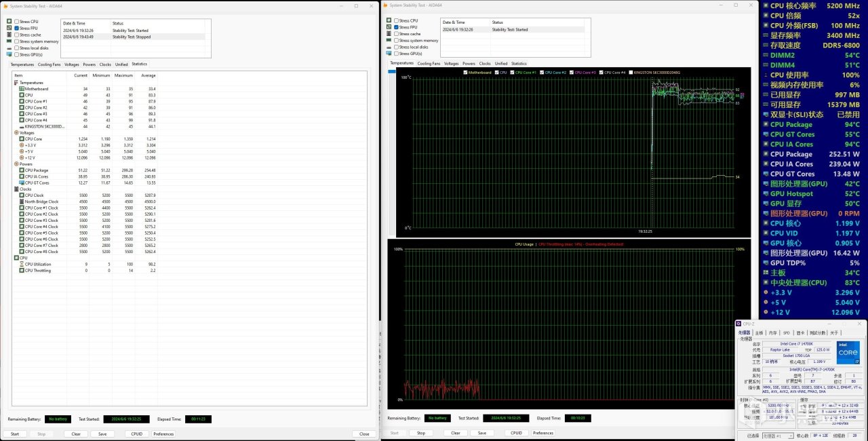Click the Voltages category icon in statistics list

[17, 132]
